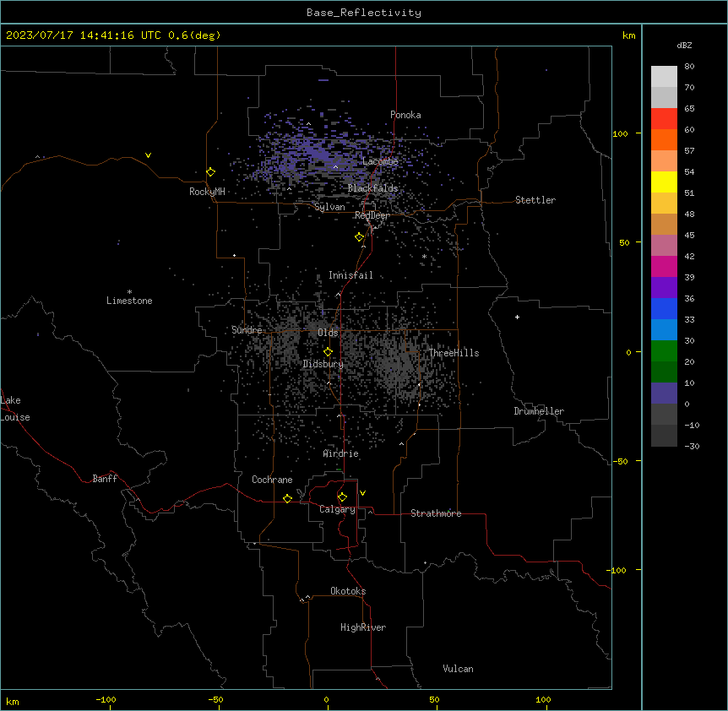The height and width of the screenshot is (711, 728).
Task: Select the magenta swatch in dBZ legend
Action: tap(664, 266)
